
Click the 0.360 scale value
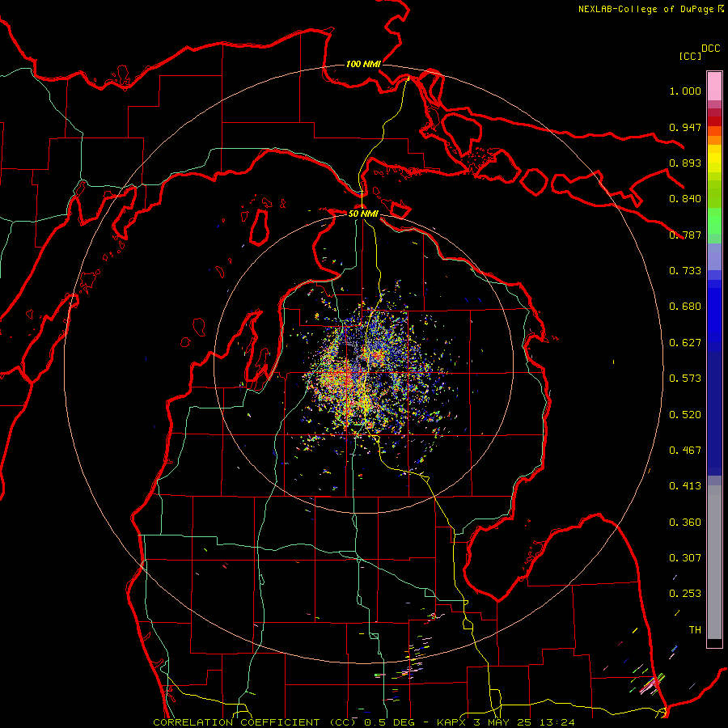pos(685,523)
